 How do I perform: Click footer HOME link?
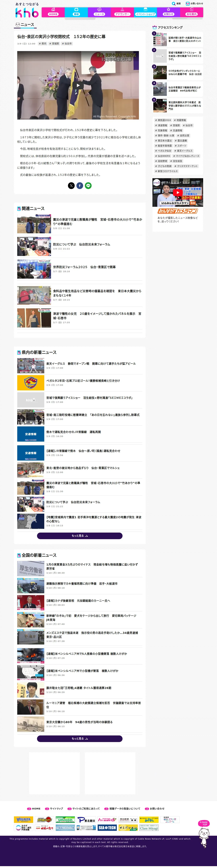pos(34,809)
